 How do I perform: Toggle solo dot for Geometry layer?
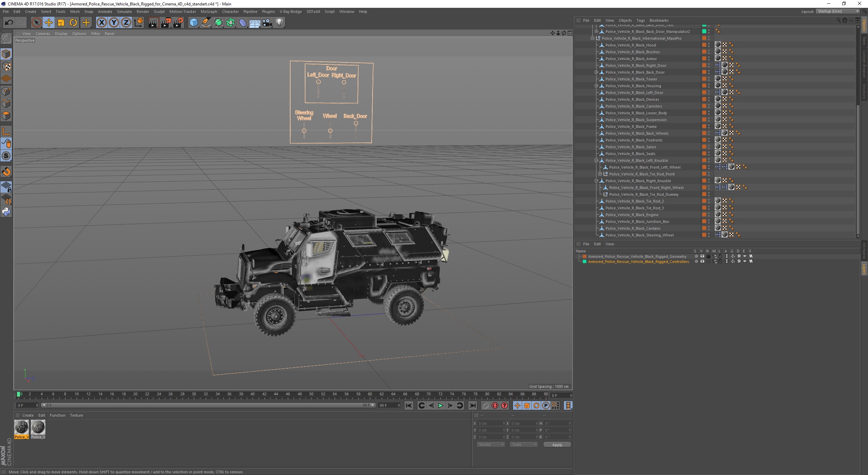[x=696, y=256]
